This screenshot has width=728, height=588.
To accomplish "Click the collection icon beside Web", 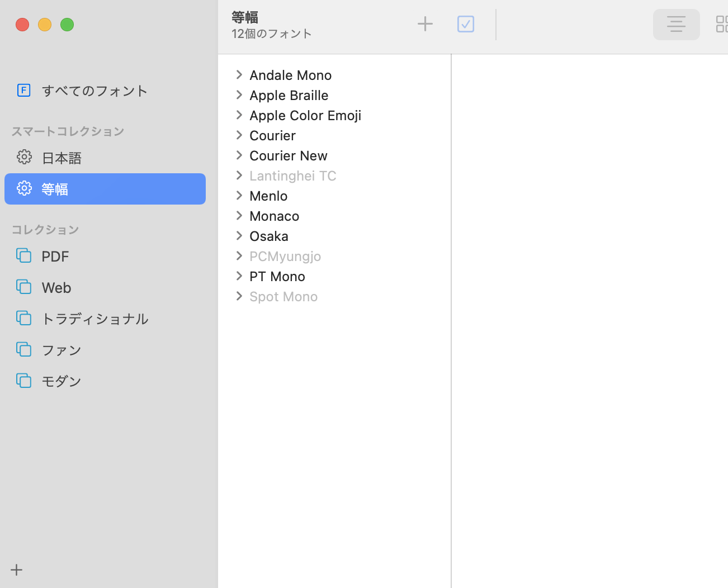I will coord(23,287).
